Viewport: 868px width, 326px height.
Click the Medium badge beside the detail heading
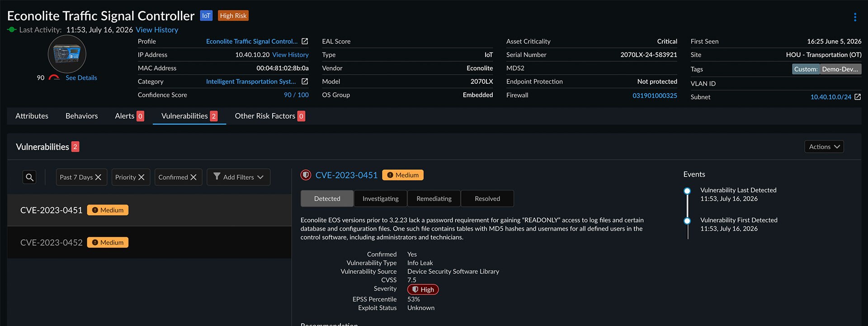(403, 175)
